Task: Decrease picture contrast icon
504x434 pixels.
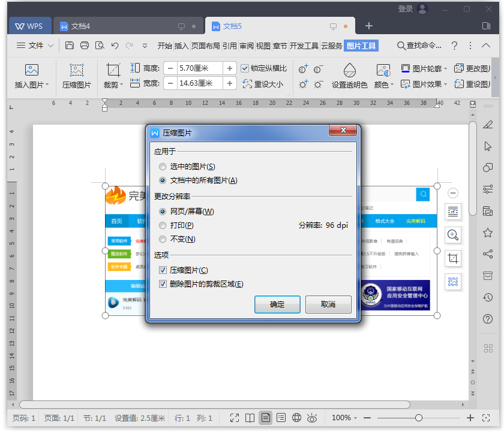Action: click(x=318, y=68)
